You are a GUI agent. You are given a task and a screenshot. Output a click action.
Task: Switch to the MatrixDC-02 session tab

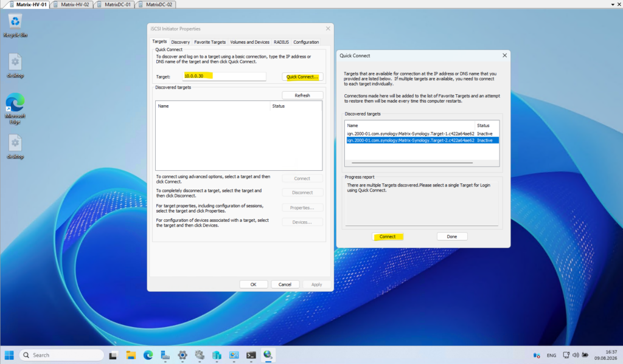(x=156, y=4)
